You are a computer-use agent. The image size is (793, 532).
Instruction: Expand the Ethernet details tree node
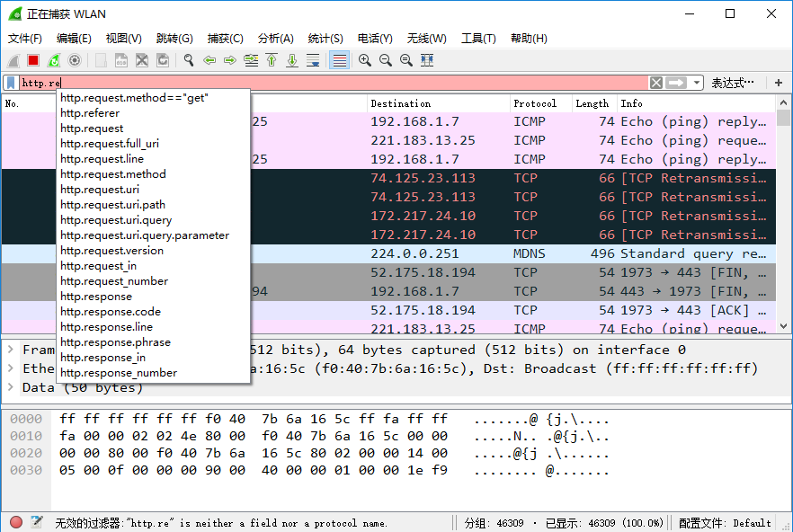pos(11,368)
